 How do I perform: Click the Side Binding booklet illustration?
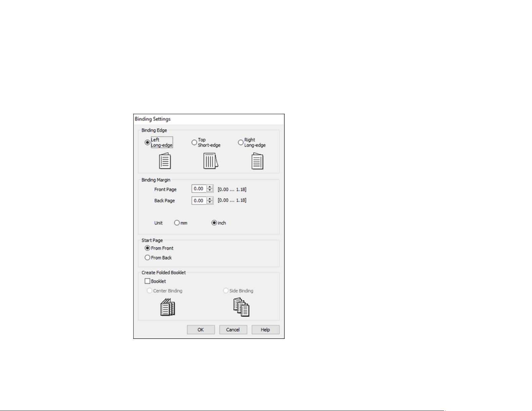click(x=241, y=307)
